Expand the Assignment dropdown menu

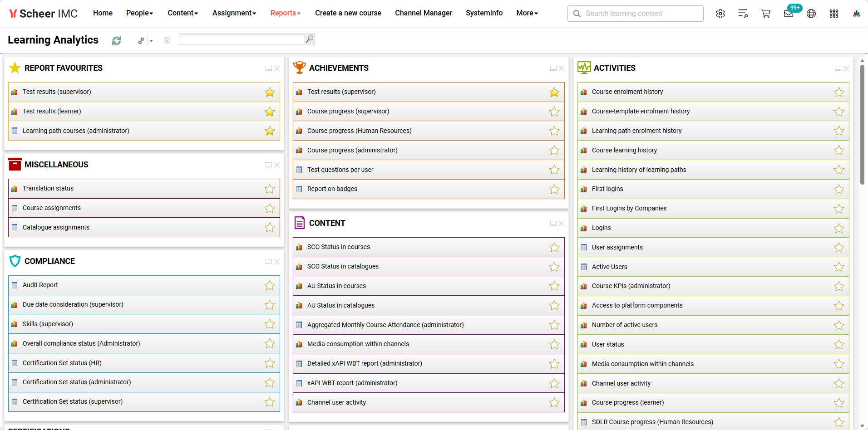pos(234,13)
